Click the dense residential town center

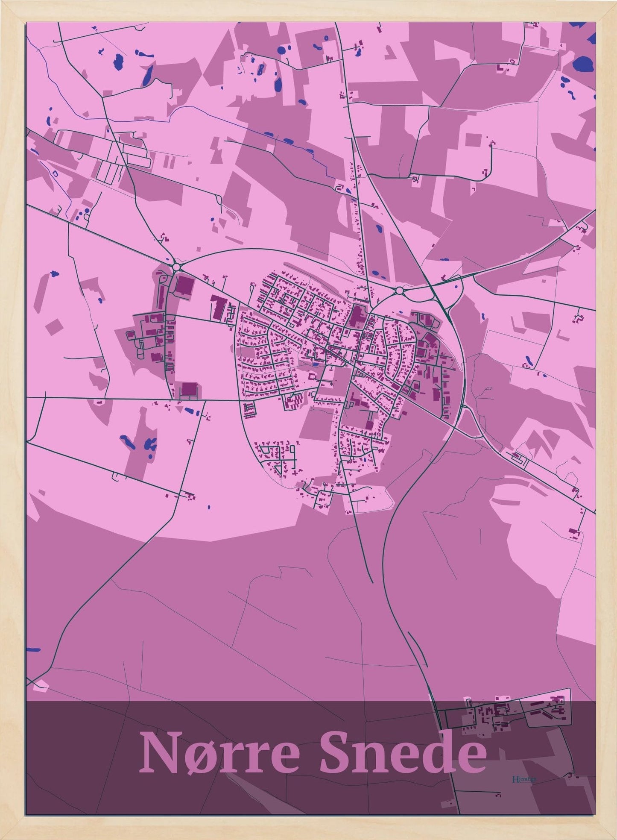(325, 342)
